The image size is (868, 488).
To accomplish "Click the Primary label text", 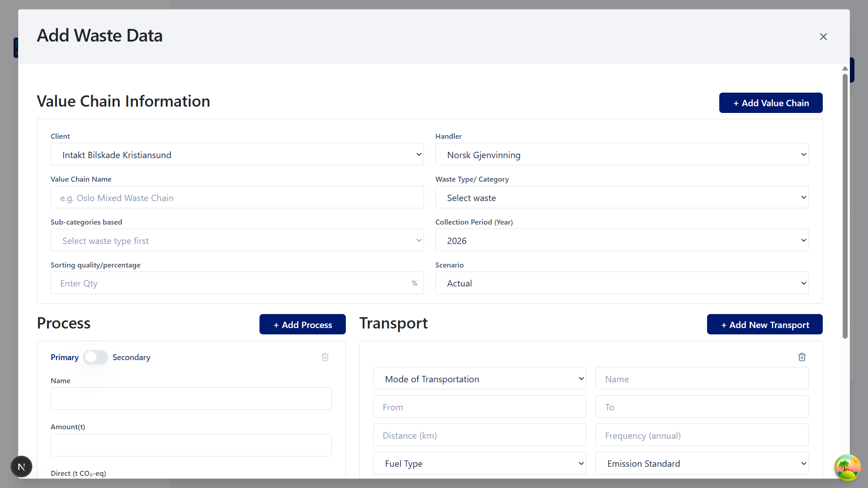I will click(65, 357).
